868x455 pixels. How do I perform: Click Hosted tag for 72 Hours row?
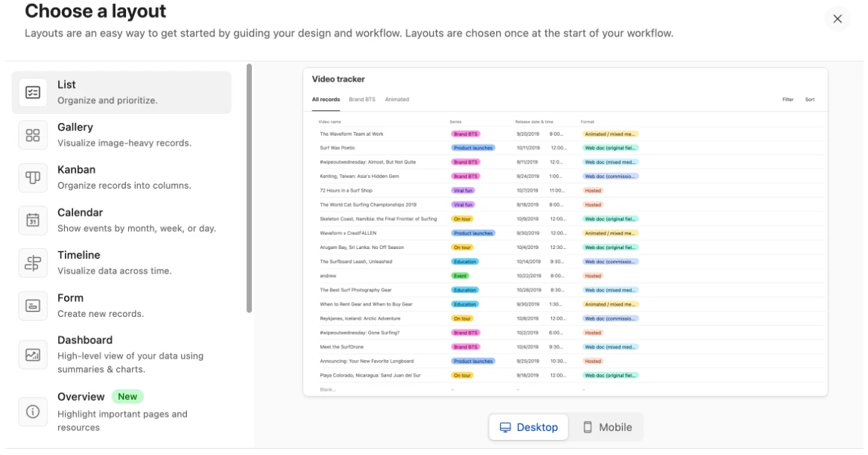pos(593,191)
